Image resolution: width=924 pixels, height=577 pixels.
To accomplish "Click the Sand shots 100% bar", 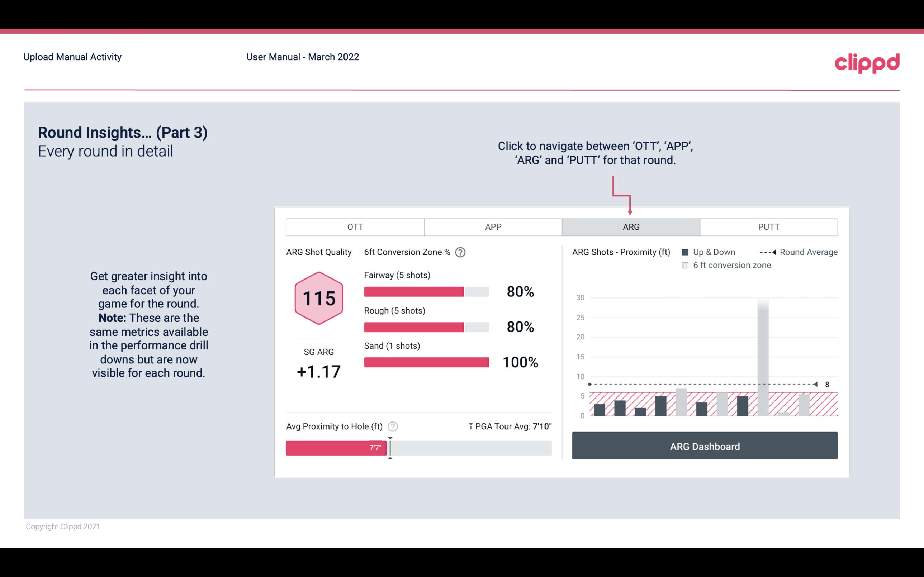I will pos(426,362).
